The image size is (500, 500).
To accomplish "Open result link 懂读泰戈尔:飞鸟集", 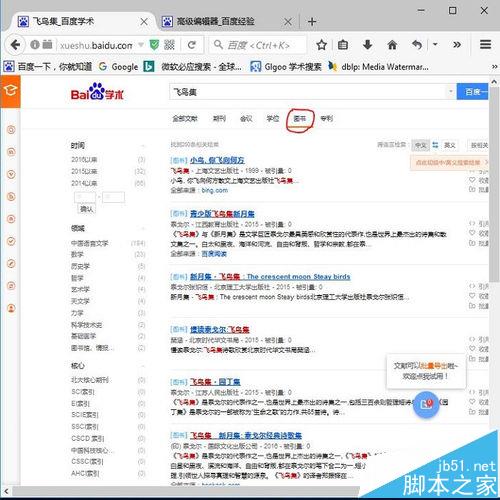I will 220,330.
